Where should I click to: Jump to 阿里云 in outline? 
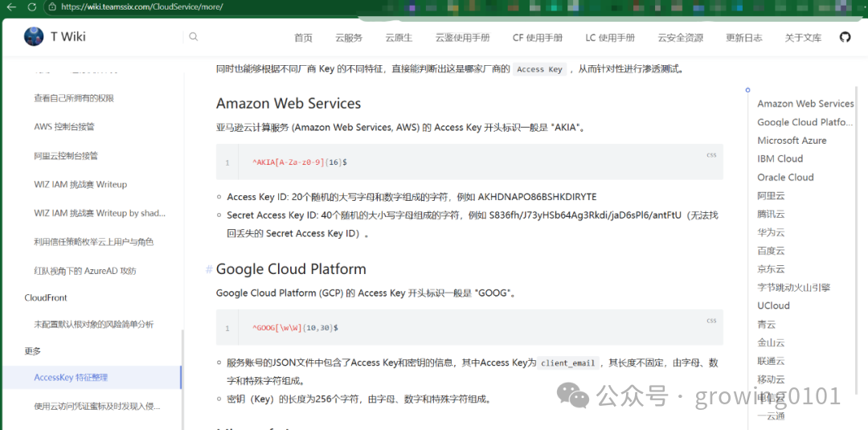(771, 195)
